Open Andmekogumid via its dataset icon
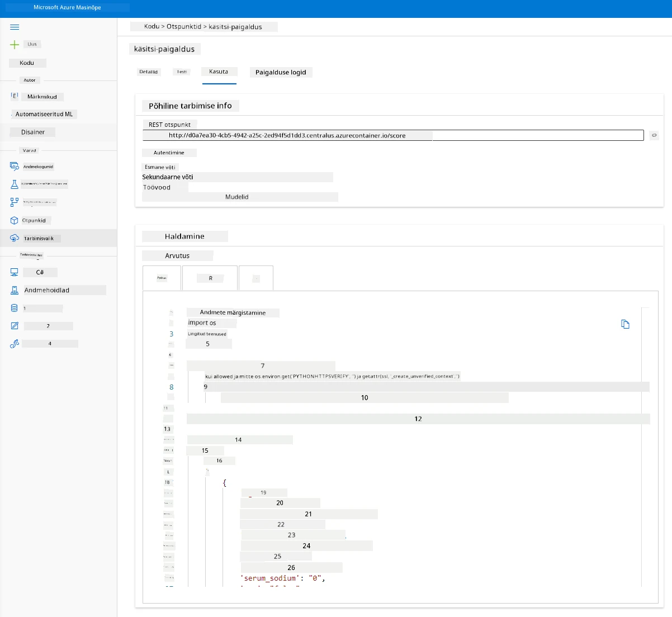The width and height of the screenshot is (672, 617). point(15,167)
